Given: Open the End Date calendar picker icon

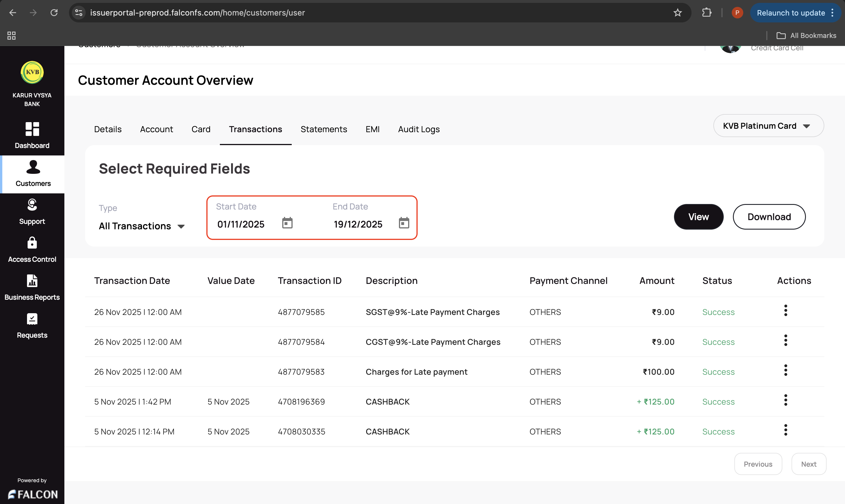Looking at the screenshot, I should point(404,223).
